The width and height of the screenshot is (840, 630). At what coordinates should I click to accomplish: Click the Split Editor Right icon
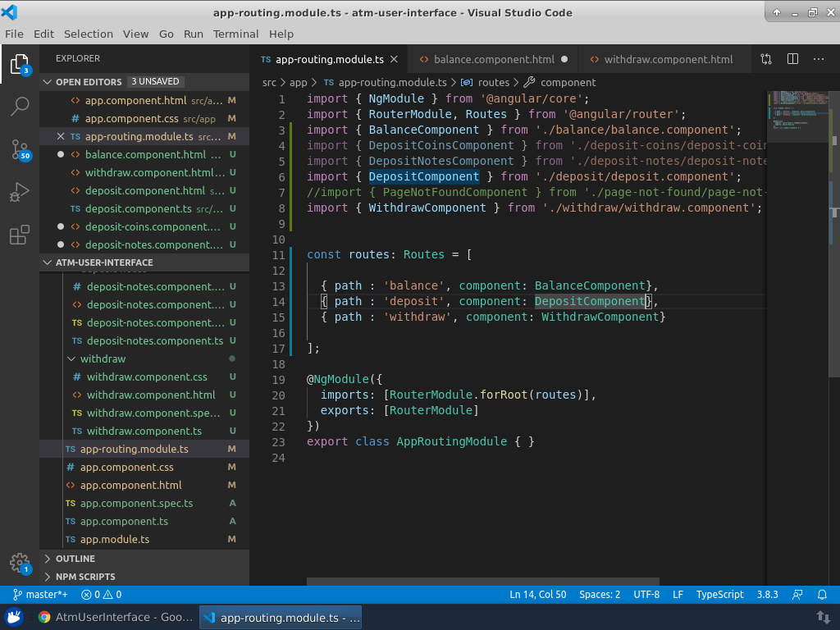pyautogui.click(x=792, y=59)
